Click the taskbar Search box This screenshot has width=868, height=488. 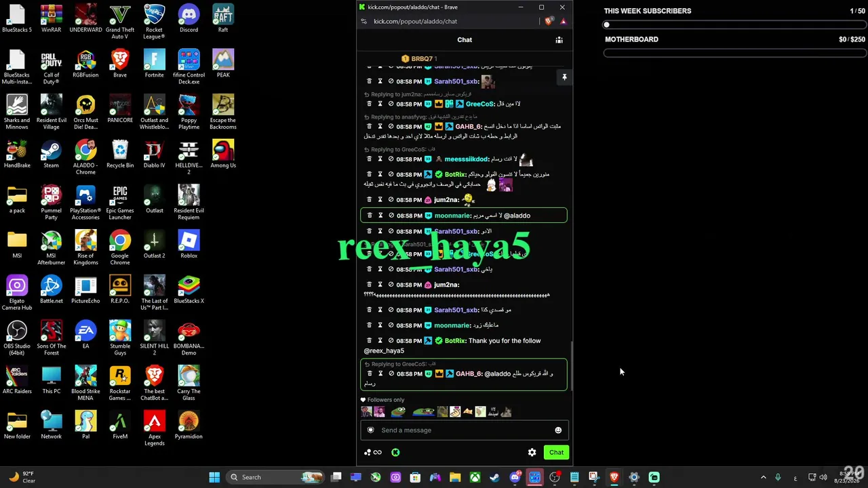(275, 477)
